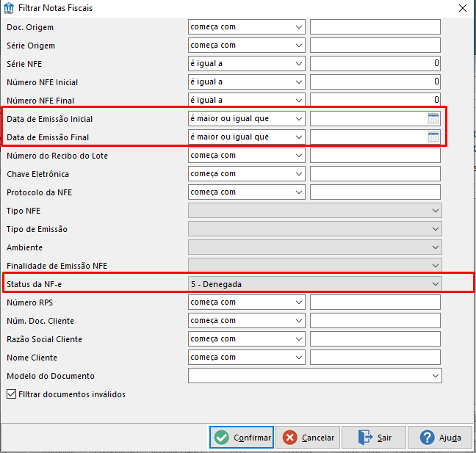Open Série NFE operator dropdown

click(x=247, y=64)
